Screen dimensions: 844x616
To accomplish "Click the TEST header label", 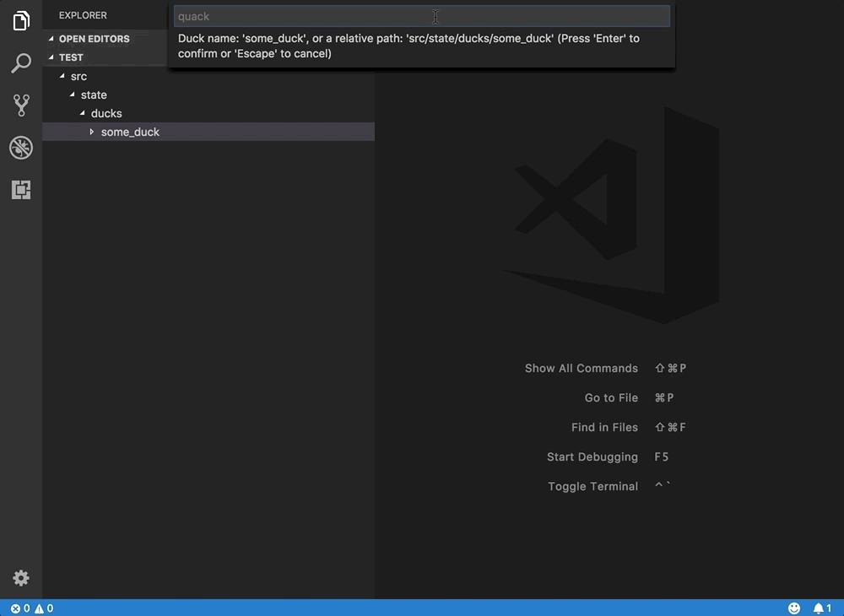I will pyautogui.click(x=71, y=57).
